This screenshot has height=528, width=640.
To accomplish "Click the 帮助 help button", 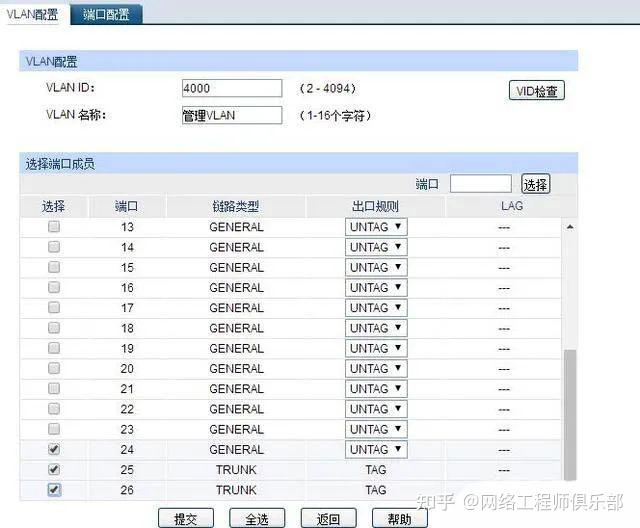I will [x=400, y=519].
